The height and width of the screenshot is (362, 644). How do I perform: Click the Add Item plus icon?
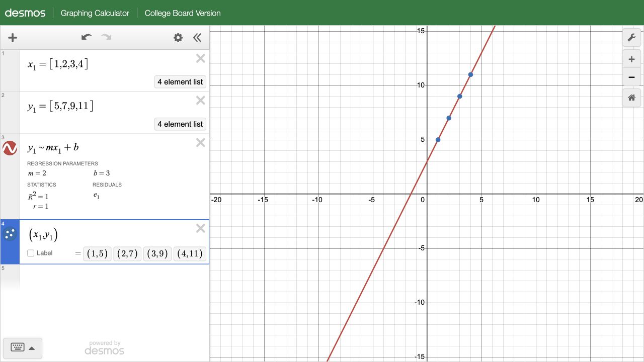(13, 38)
